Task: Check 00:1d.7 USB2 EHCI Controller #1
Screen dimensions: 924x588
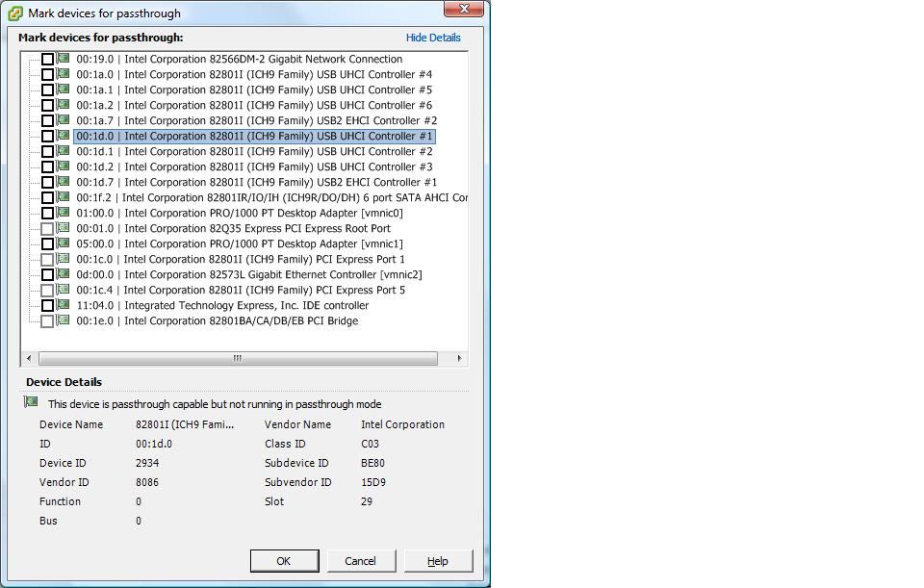Action: click(x=48, y=182)
